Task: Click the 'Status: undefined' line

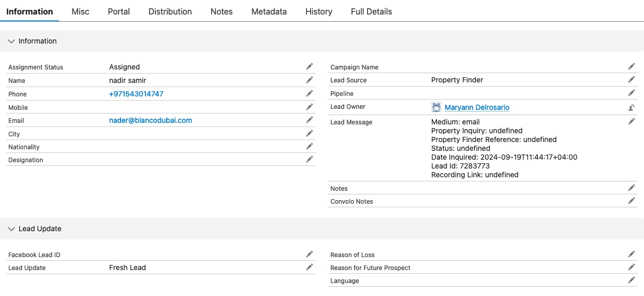Action: coord(461,148)
